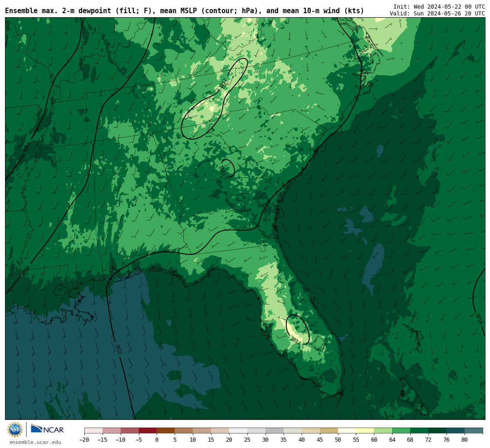Image resolution: width=490 pixels, height=448 pixels.
Task: Pick the dark green swatch between 72 and 76
Action: 438,430
